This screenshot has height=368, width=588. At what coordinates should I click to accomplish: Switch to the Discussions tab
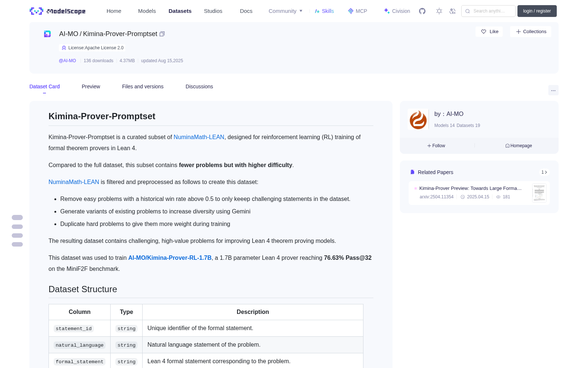pos(199,86)
